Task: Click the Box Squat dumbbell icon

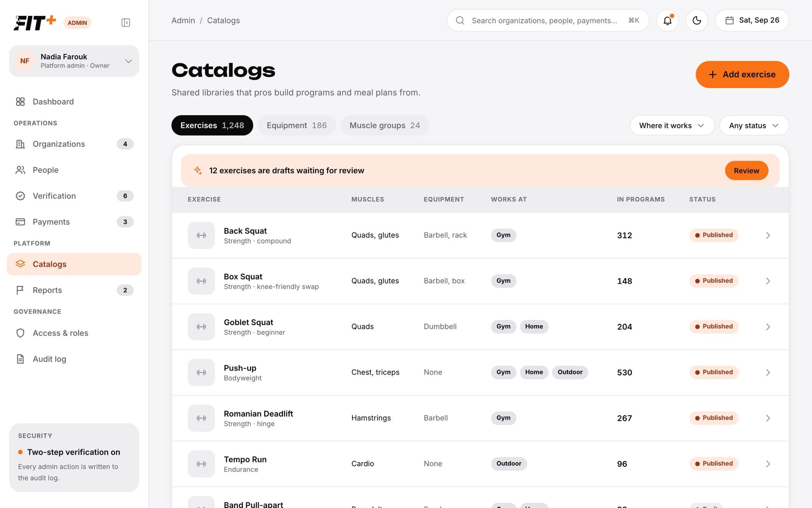Action: pos(201,281)
